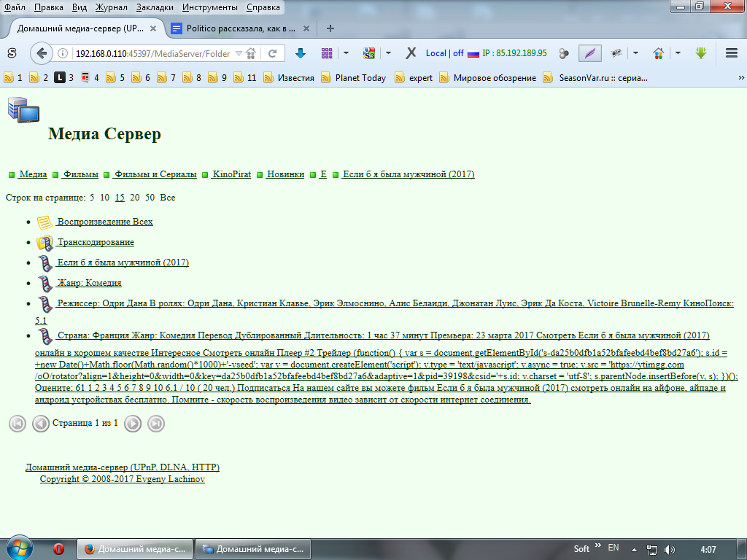This screenshot has height=560, width=747.
Task: Go to next page arrow button
Action: 132,424
